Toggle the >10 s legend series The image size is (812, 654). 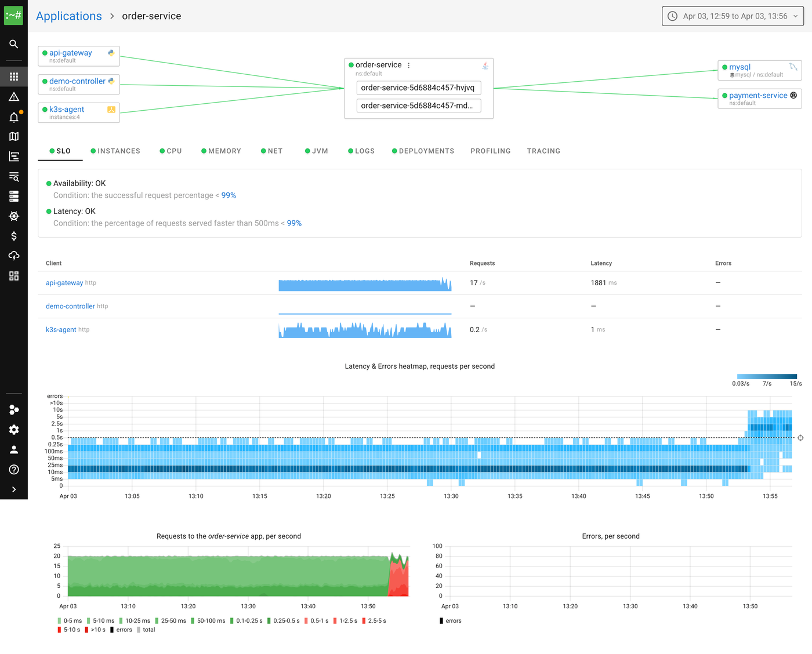pyautogui.click(x=95, y=630)
